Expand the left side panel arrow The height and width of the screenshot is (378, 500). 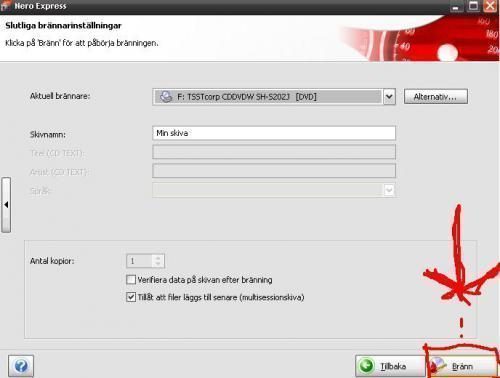click(6, 205)
